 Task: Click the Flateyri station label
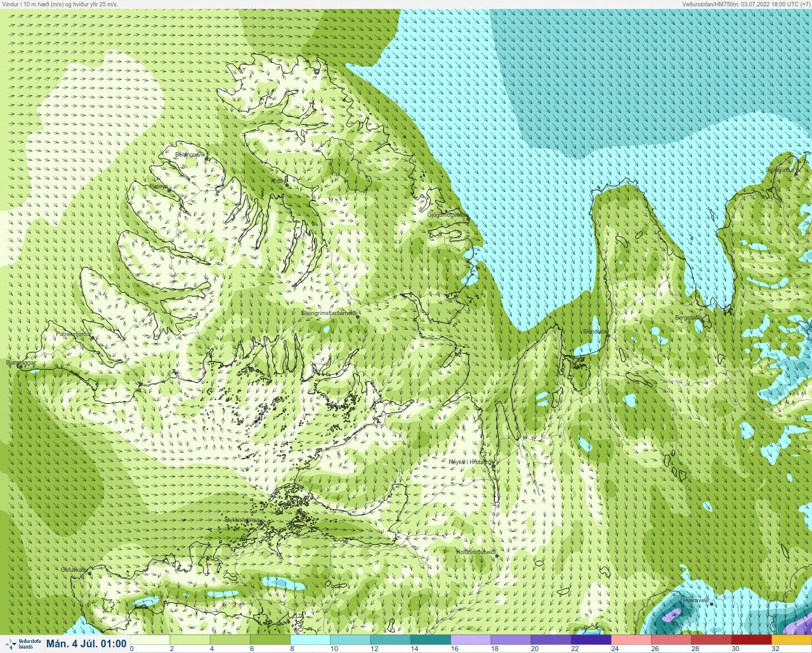(159, 186)
